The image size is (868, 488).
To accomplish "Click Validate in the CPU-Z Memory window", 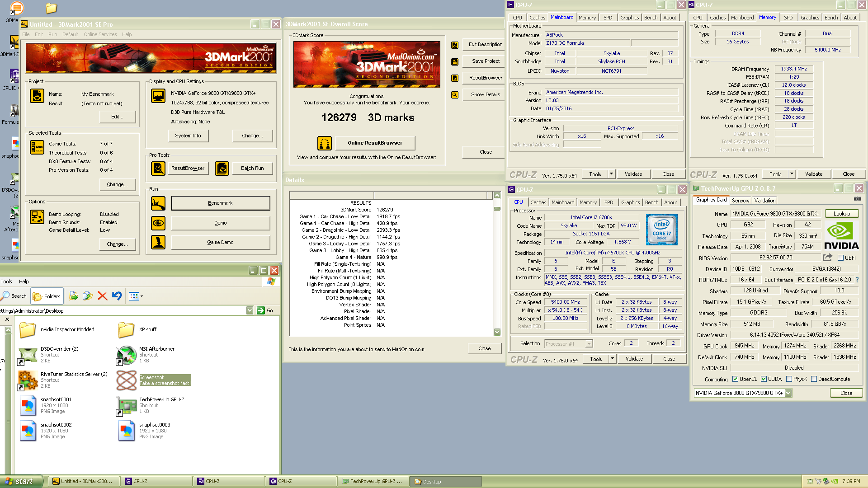I will click(814, 174).
